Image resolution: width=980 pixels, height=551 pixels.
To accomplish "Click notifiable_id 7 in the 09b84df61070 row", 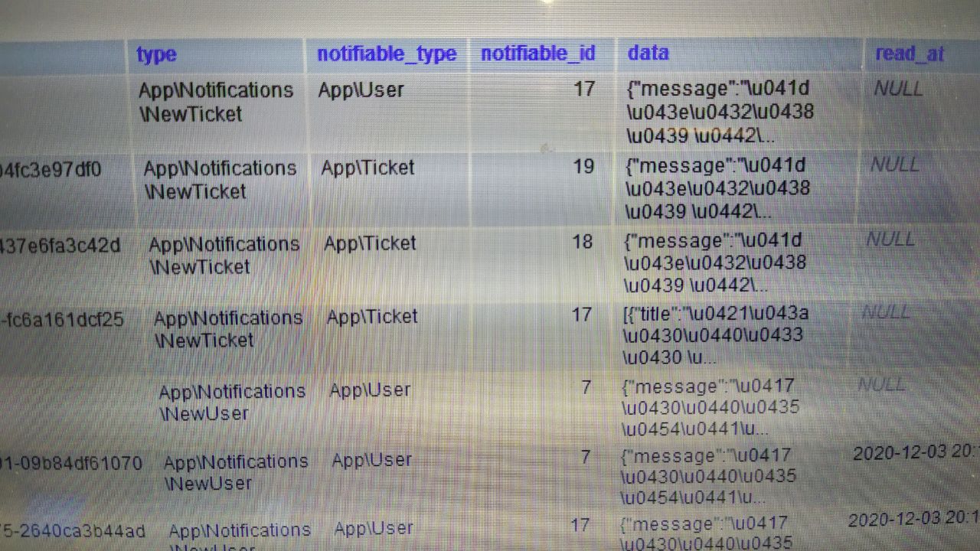I will click(586, 457).
